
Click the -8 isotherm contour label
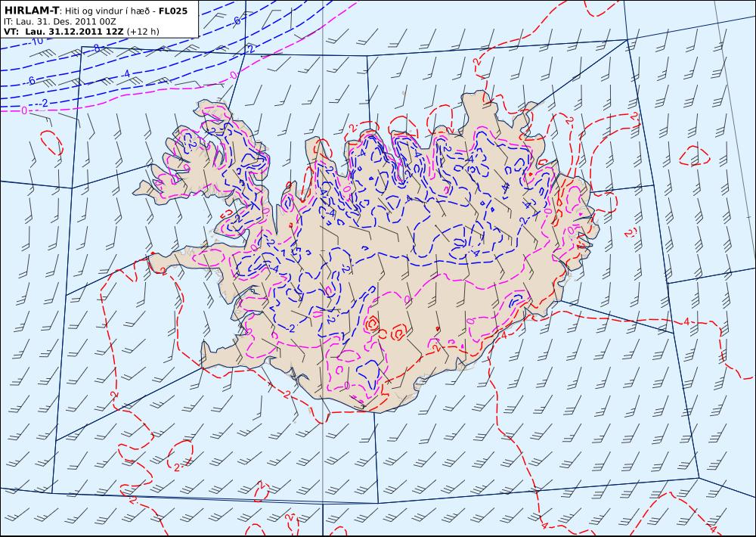tap(95, 48)
